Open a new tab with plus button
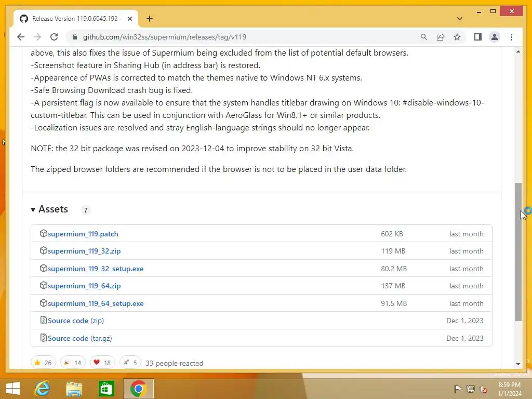 tap(150, 19)
